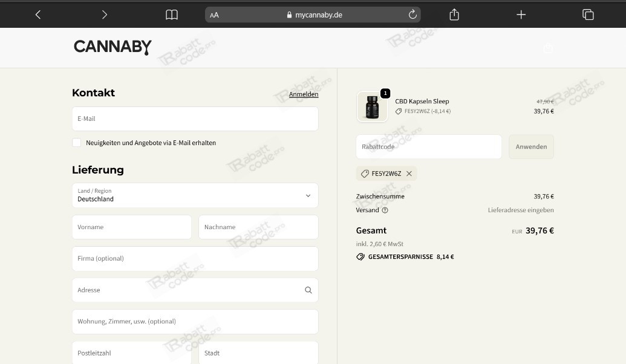Open Safari bookmarks sidebar
The image size is (626, 364).
[x=172, y=15]
